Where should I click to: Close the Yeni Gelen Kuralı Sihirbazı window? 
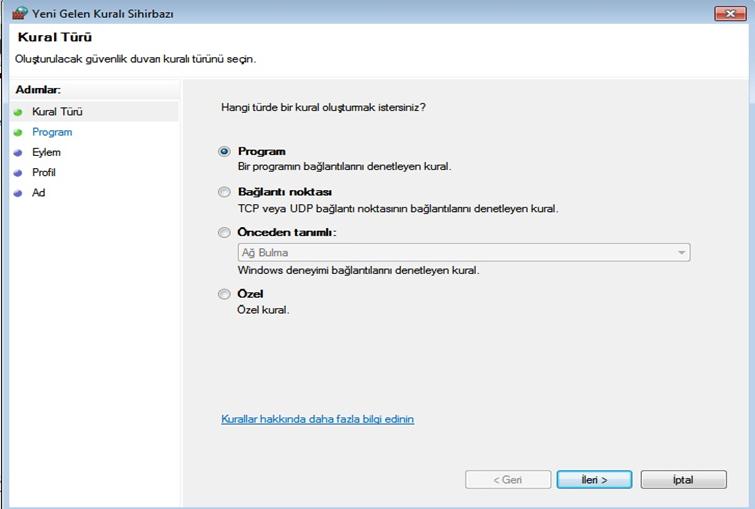tap(730, 13)
